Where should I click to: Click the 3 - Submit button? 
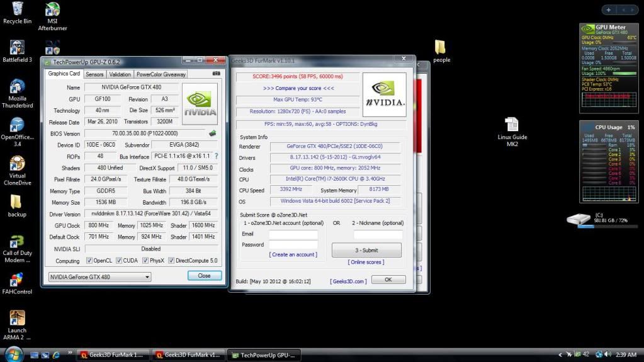[366, 250]
